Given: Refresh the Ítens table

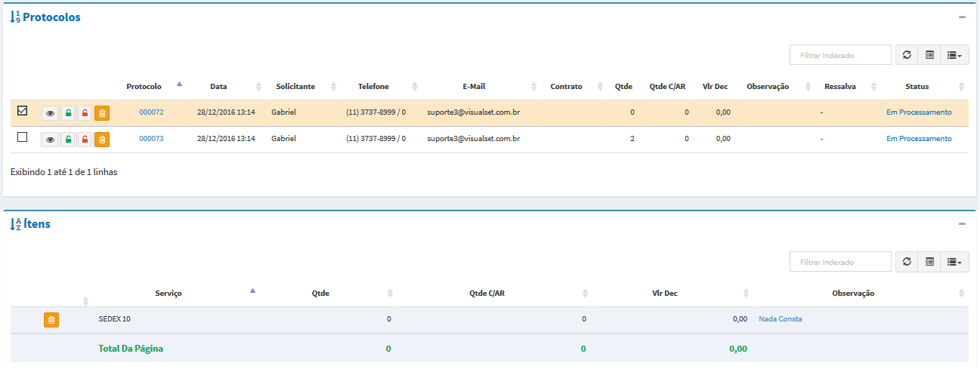Looking at the screenshot, I should [x=907, y=262].
